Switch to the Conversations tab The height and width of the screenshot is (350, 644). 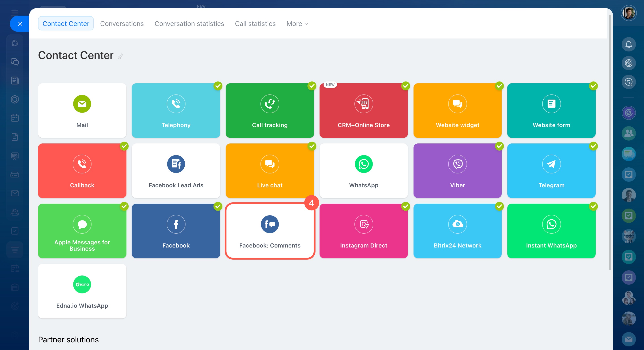click(x=122, y=24)
